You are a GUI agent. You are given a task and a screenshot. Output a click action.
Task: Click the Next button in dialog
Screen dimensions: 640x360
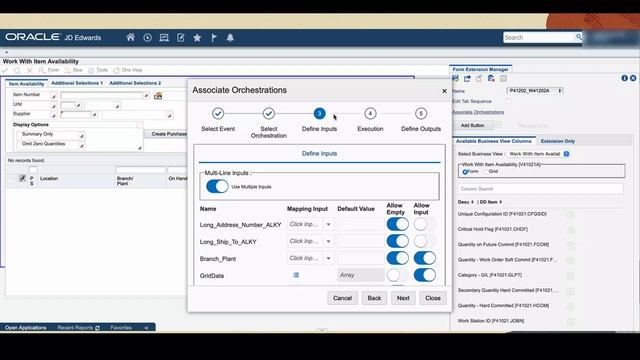pos(403,298)
